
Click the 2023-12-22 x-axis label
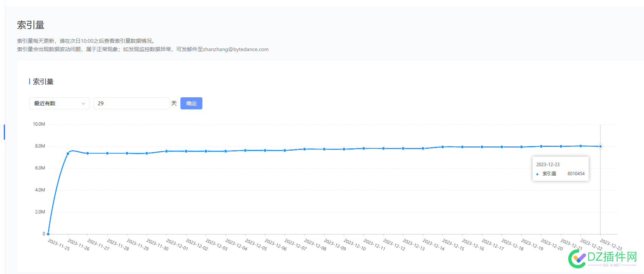coord(591,244)
